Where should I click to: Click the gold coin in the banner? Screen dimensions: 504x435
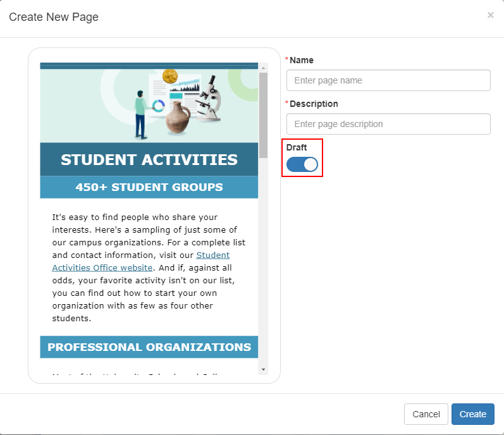169,77
